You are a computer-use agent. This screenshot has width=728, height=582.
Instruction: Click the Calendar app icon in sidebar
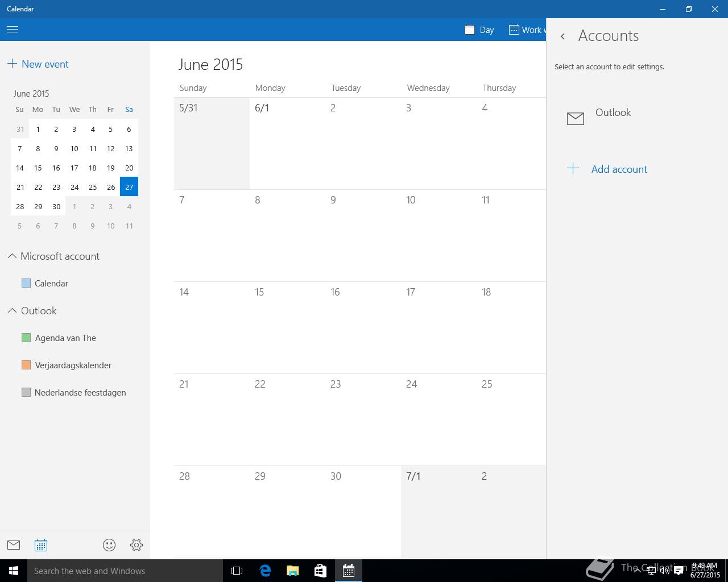(41, 545)
